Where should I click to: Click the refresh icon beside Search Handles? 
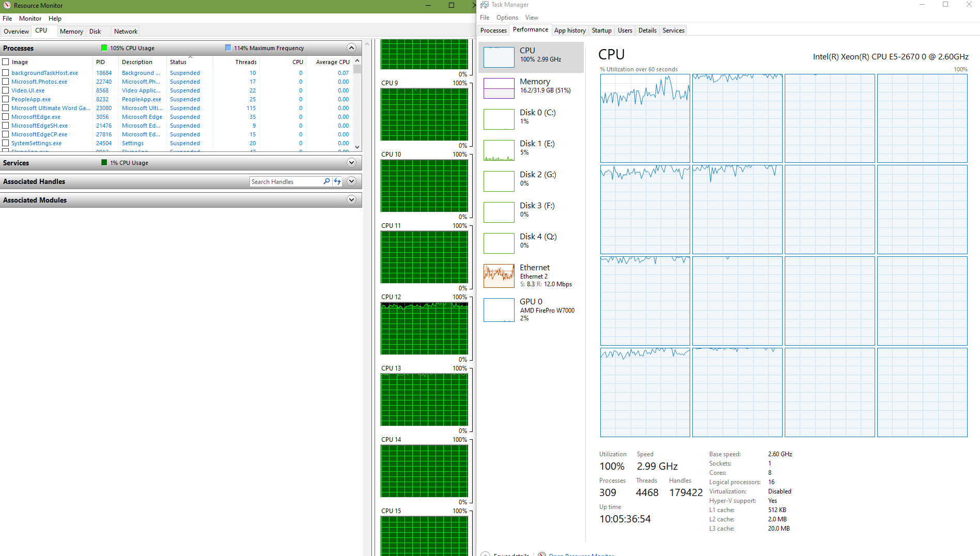pyautogui.click(x=337, y=181)
